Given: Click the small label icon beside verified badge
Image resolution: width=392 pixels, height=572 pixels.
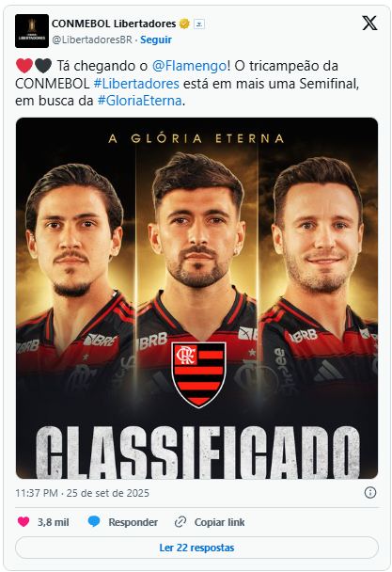Looking at the screenshot, I should click(199, 24).
